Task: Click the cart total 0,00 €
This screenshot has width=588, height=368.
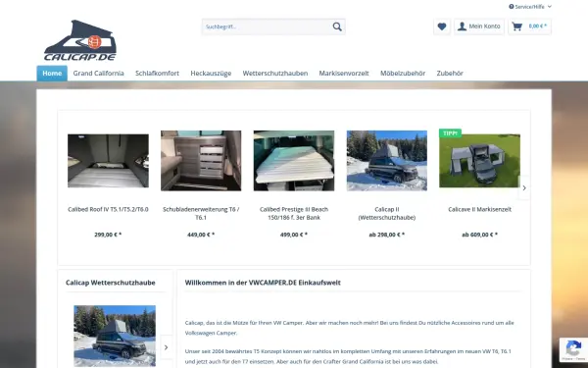Action: click(x=538, y=26)
